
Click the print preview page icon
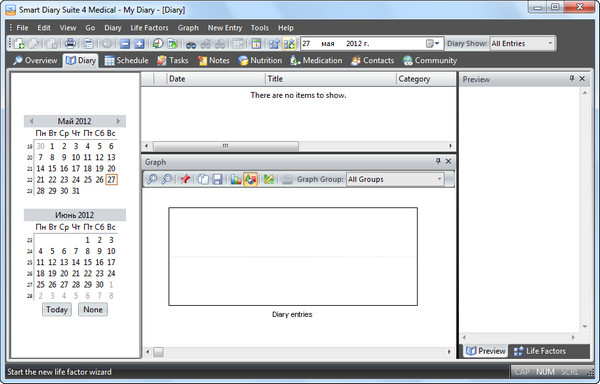tap(88, 44)
